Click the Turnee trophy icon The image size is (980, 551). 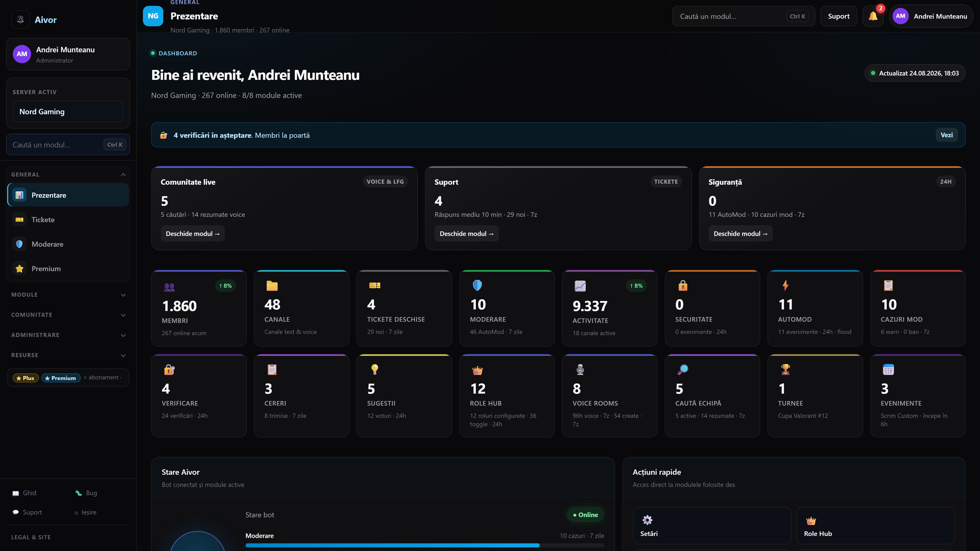pos(786,369)
